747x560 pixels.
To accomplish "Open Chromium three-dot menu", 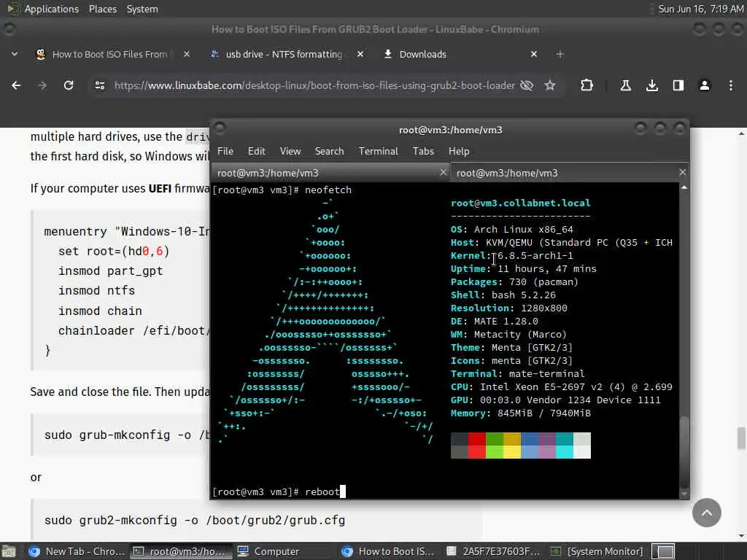I will [731, 85].
